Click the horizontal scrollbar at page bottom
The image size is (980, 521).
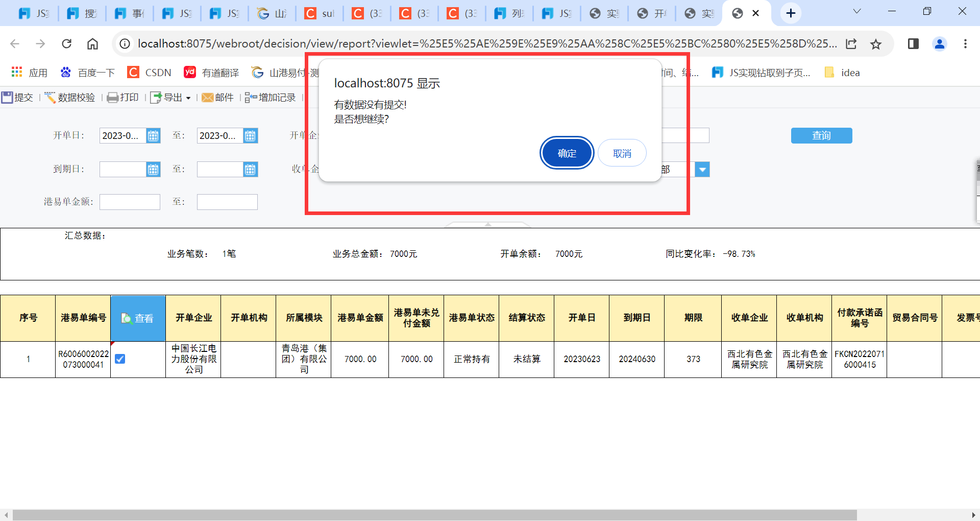434,514
